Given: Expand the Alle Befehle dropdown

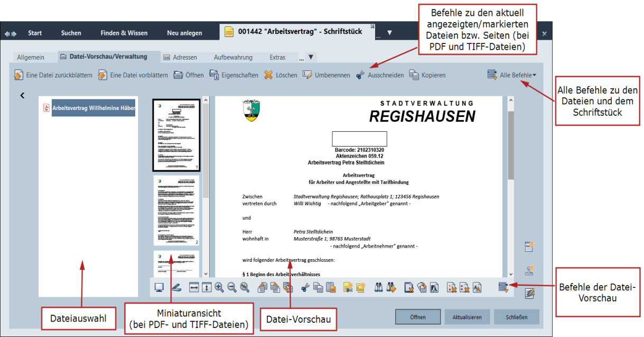Looking at the screenshot, I should [512, 75].
